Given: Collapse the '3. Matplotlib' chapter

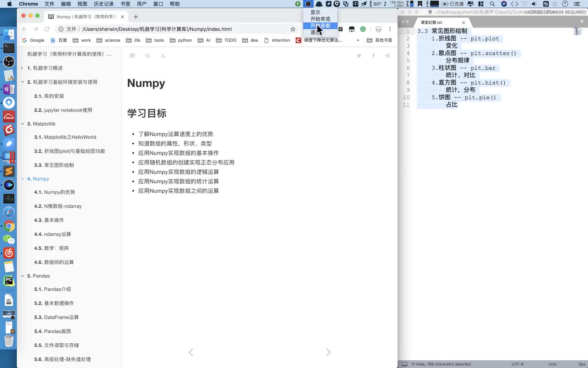Looking at the screenshot, I should click(x=22, y=123).
